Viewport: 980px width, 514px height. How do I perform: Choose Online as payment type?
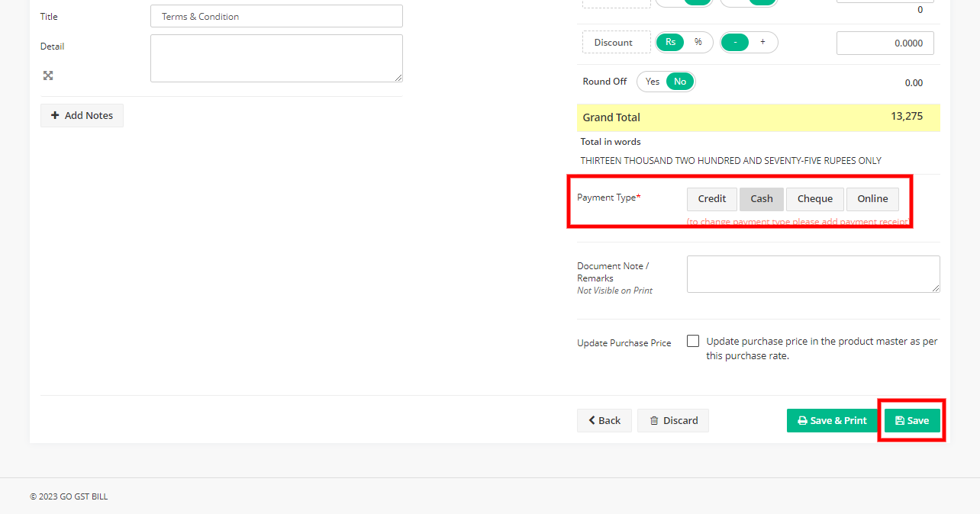872,199
